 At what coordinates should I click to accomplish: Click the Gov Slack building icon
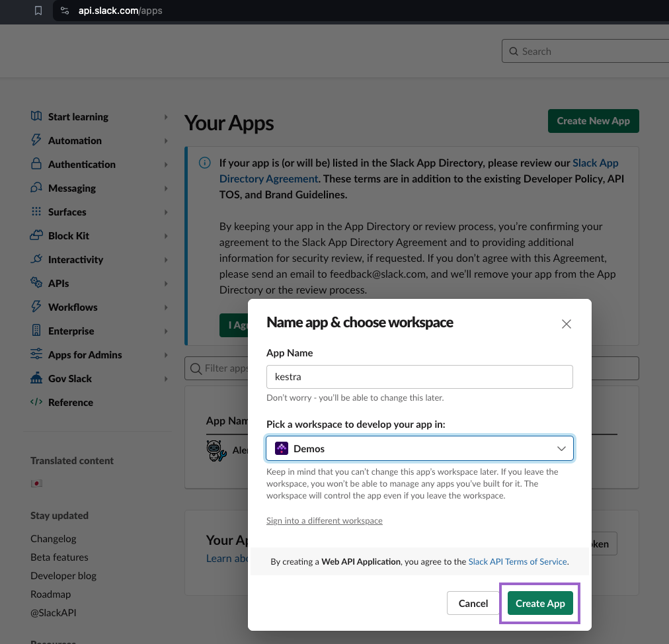tap(36, 378)
